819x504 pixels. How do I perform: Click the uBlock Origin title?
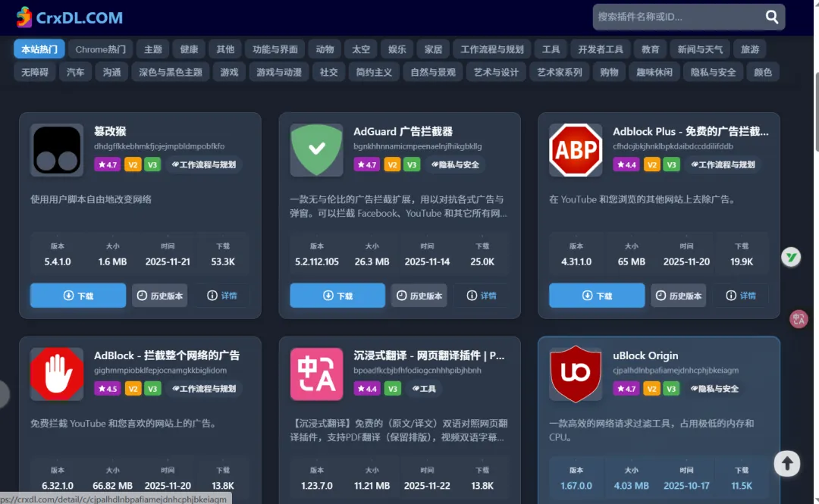[645, 355]
